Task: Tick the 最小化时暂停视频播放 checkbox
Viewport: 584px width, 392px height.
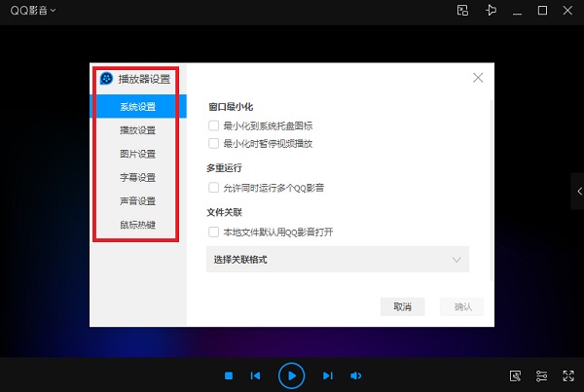Action: click(213, 143)
